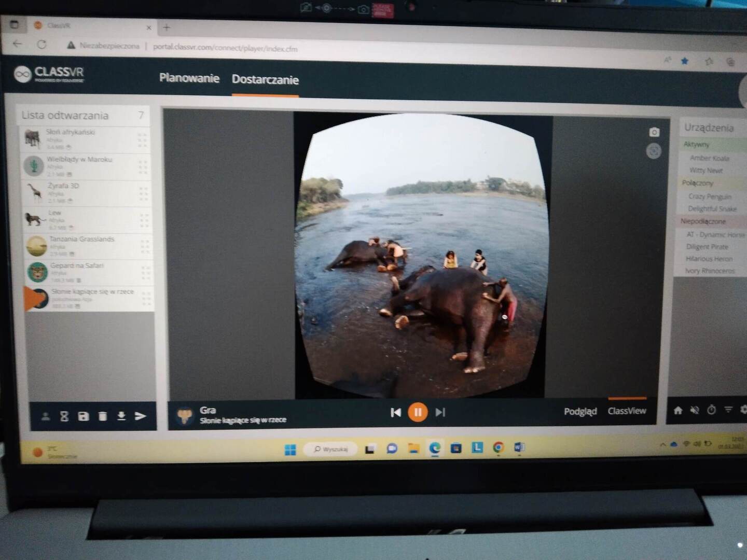Switch to the Podgląd view tab
The image size is (747, 560).
coord(580,411)
